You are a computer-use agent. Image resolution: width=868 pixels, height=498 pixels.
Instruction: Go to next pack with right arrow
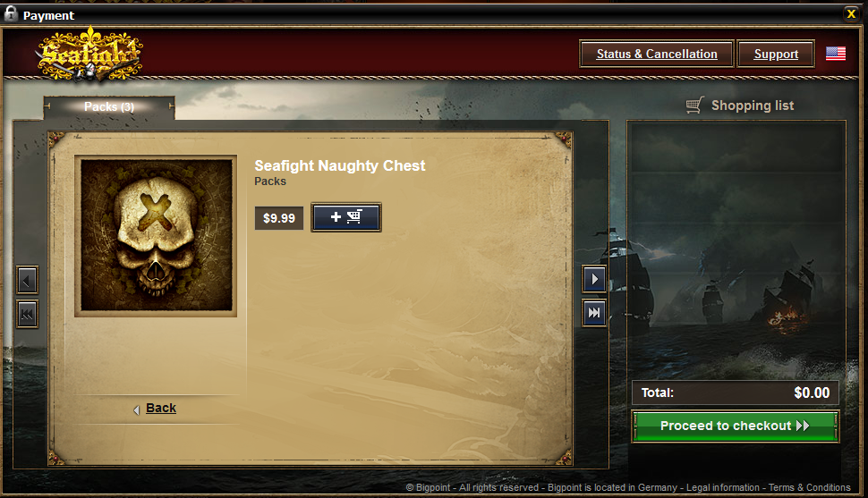point(594,279)
